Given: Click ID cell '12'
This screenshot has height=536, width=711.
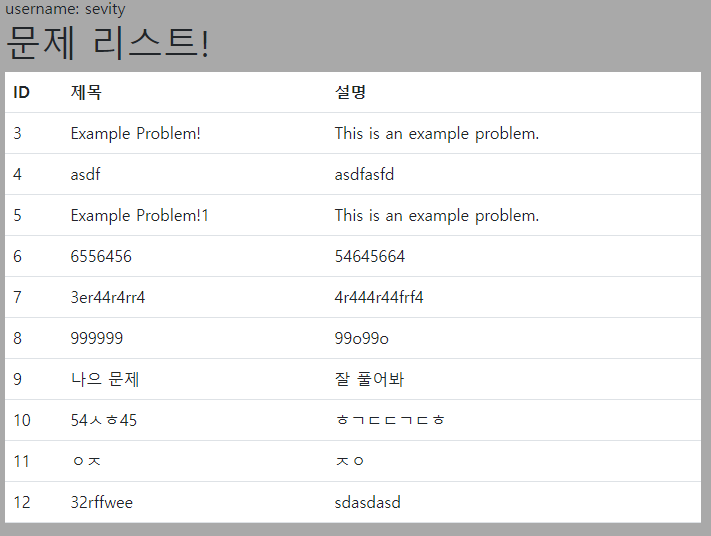Looking at the screenshot, I should coord(22,502).
